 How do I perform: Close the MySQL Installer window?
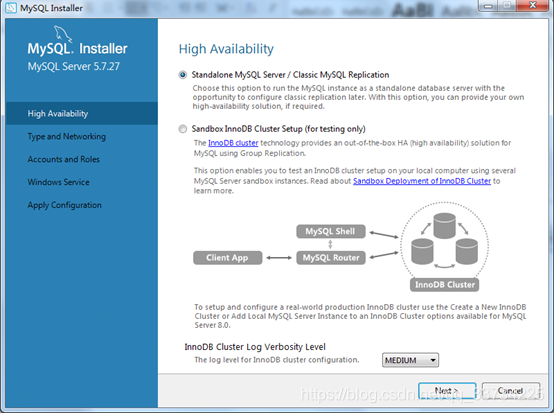point(533,6)
